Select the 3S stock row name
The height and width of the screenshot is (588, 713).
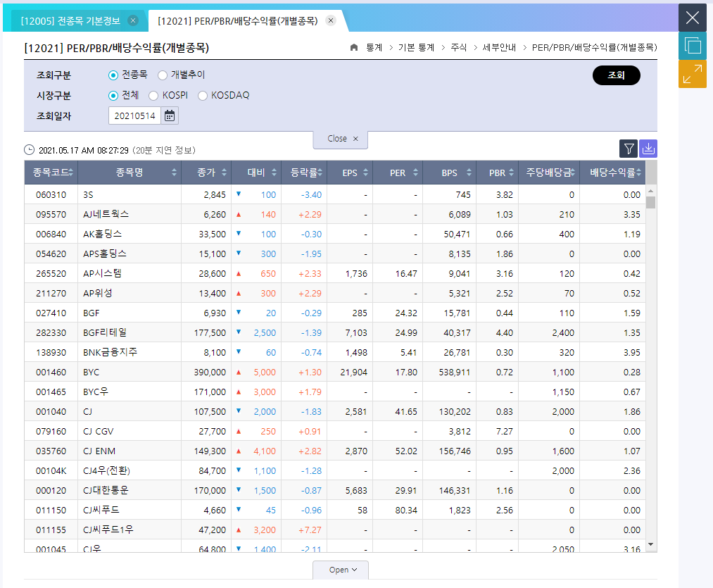pyautogui.click(x=88, y=195)
